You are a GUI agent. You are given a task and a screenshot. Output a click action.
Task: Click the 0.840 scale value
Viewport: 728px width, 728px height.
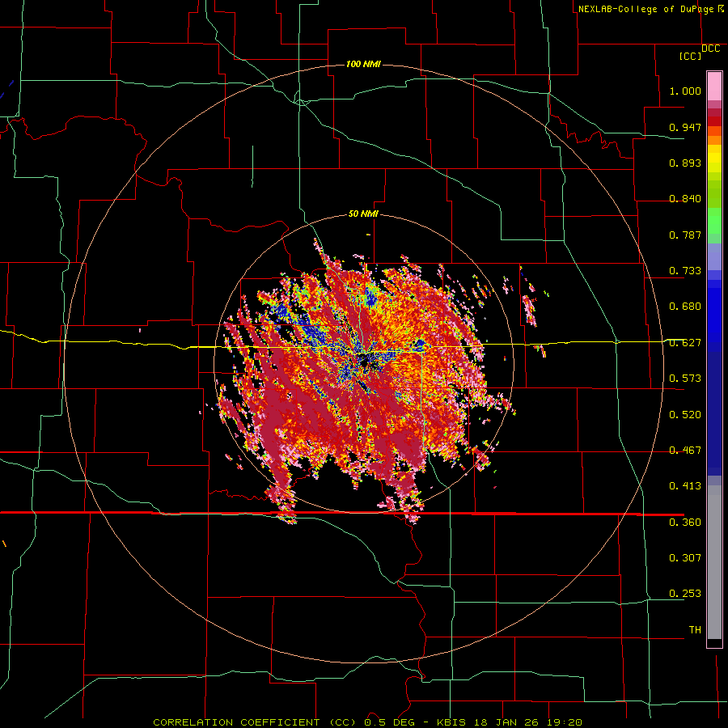[x=685, y=199]
